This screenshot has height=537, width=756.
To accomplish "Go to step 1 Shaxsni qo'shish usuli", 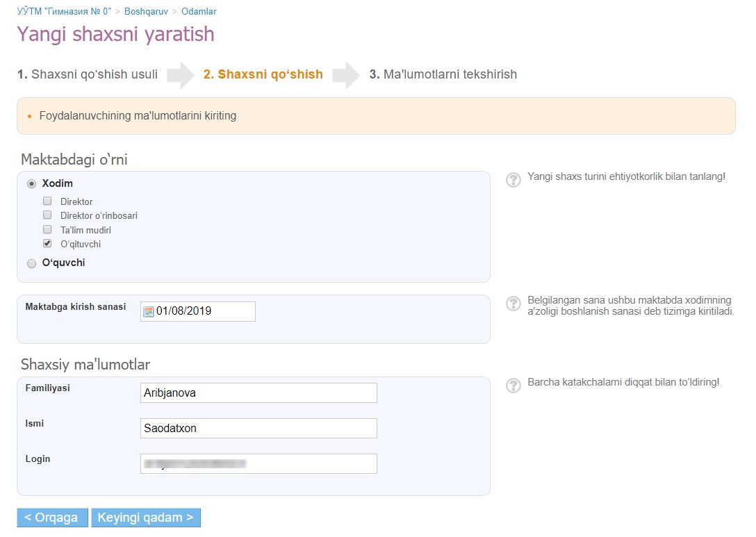I will click(x=88, y=74).
